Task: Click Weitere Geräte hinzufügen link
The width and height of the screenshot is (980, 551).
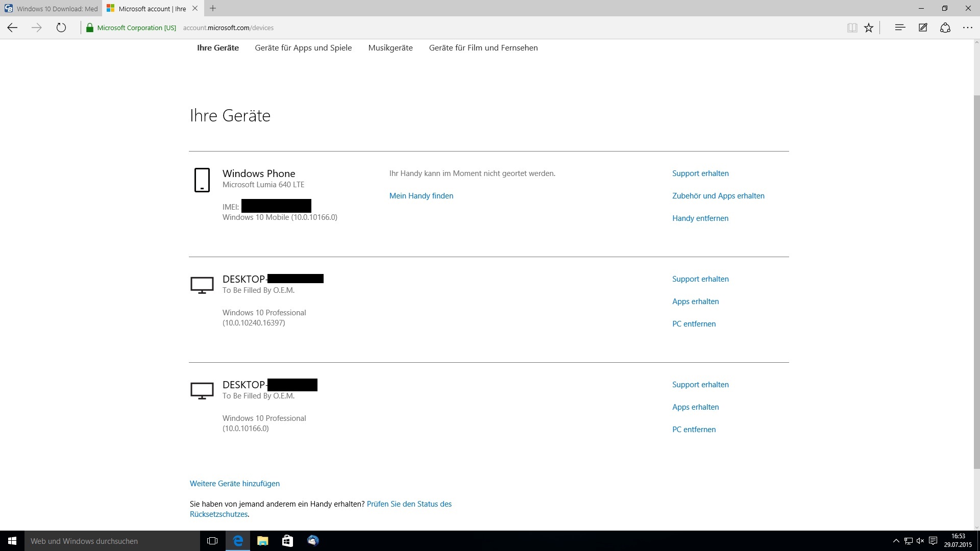Action: pyautogui.click(x=235, y=484)
